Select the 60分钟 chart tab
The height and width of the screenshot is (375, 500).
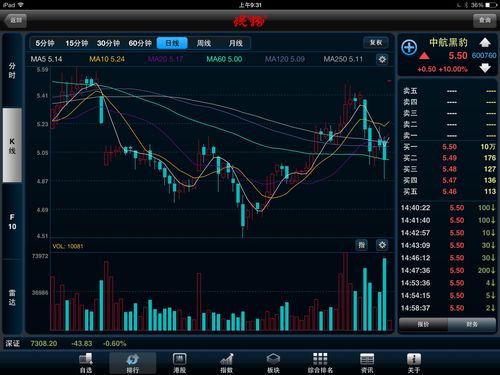[140, 43]
